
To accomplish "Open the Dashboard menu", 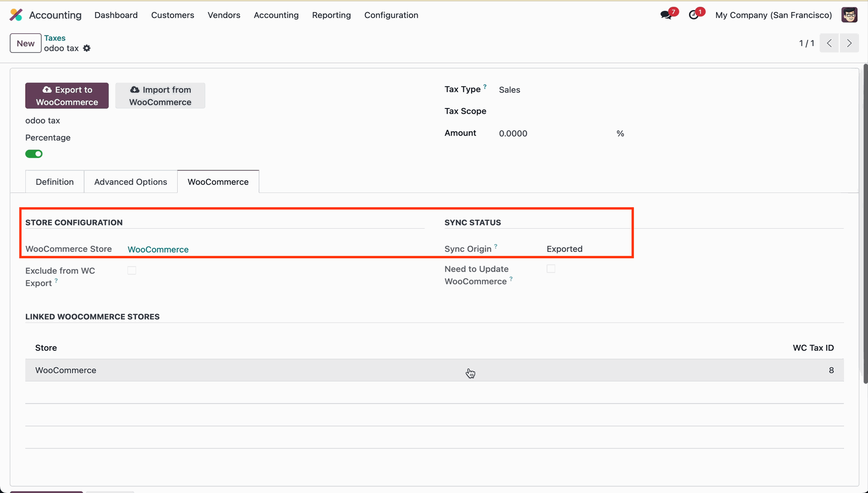I will [x=116, y=15].
